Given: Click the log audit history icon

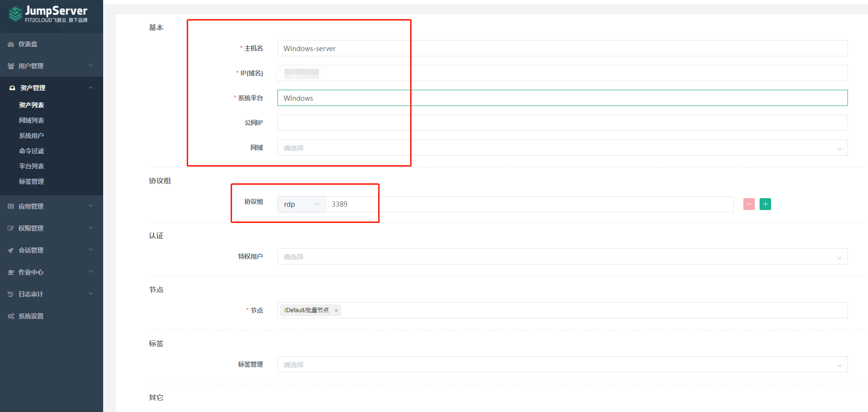Looking at the screenshot, I should coord(11,294).
